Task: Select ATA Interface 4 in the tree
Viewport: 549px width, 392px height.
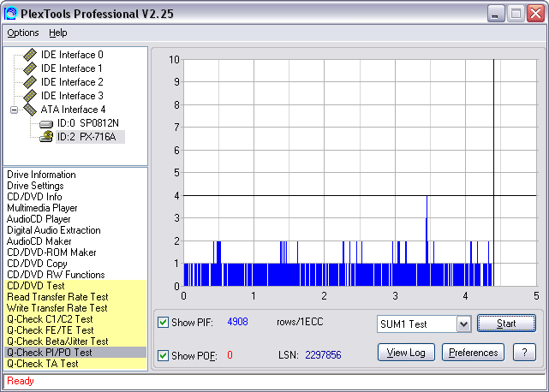Action: coord(73,110)
